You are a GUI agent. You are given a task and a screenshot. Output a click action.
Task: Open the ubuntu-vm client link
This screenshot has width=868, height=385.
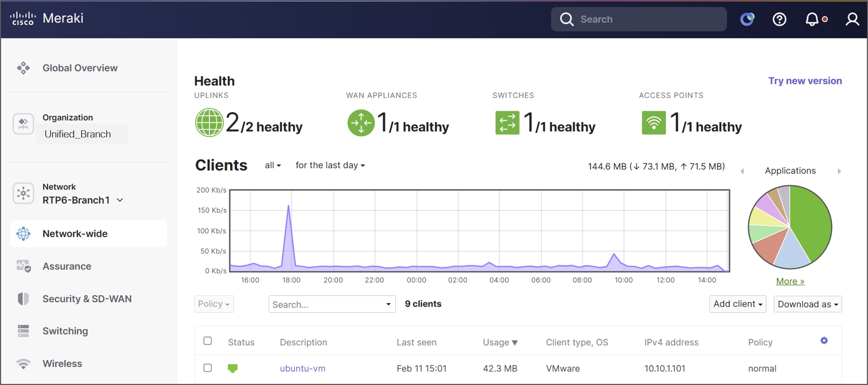pos(303,368)
